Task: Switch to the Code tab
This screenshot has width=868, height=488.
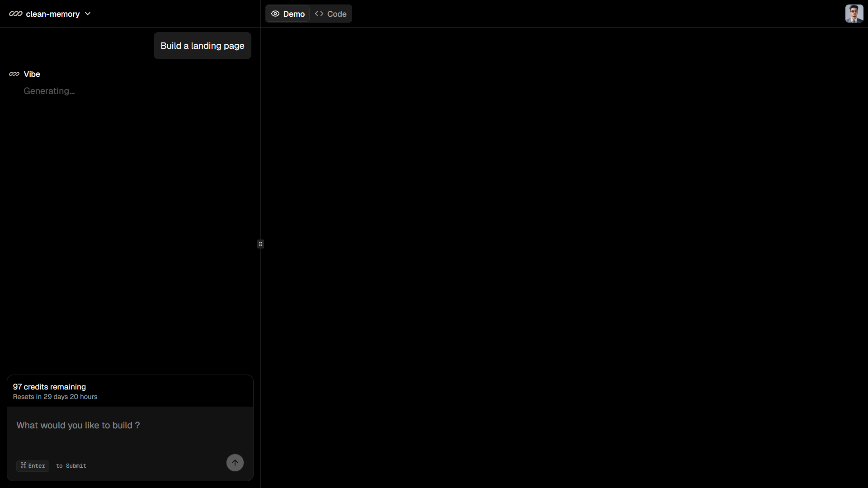Action: click(x=331, y=14)
